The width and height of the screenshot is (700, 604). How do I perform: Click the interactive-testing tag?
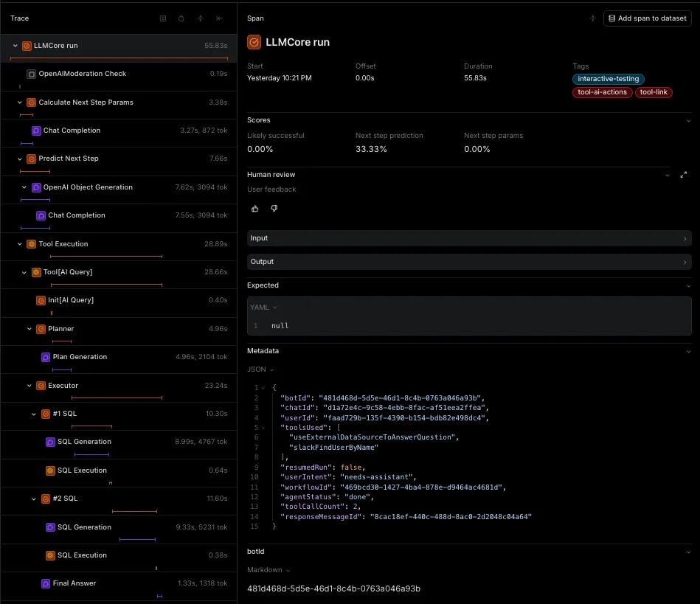coord(609,79)
